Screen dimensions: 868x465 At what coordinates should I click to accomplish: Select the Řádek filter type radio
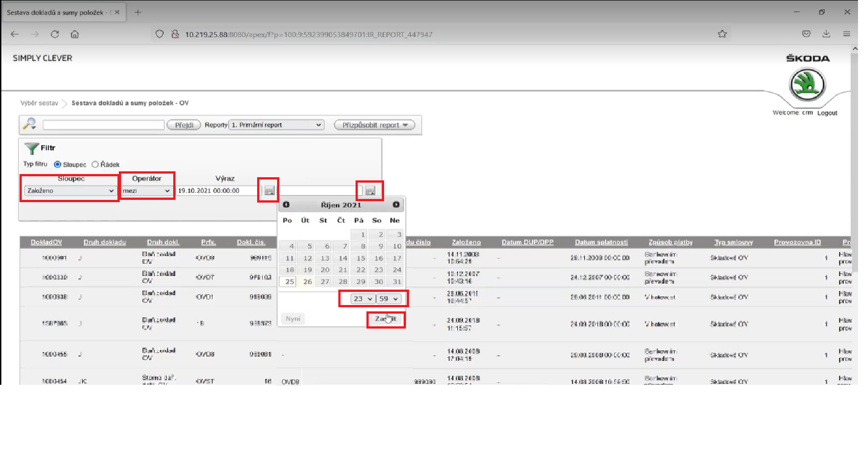pos(95,165)
